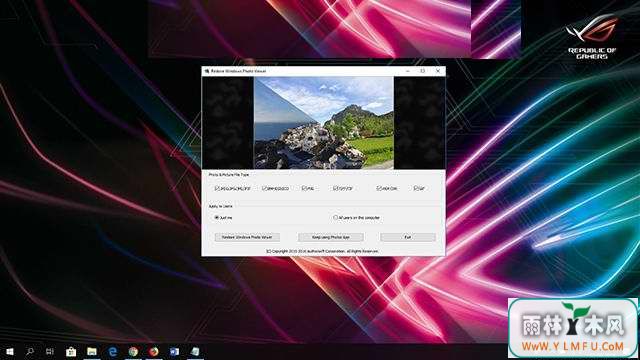Click the Keep using Photos App button
The height and width of the screenshot is (360, 640).
(x=331, y=237)
